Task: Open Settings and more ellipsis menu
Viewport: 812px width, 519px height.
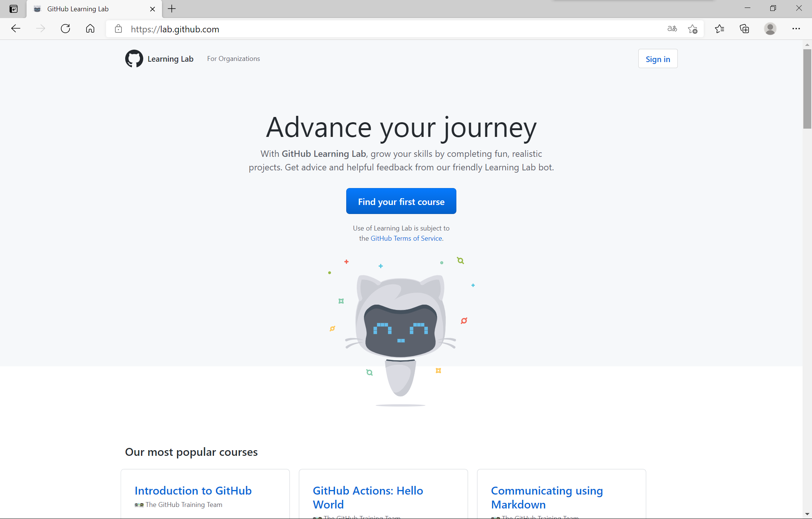Action: pyautogui.click(x=796, y=29)
